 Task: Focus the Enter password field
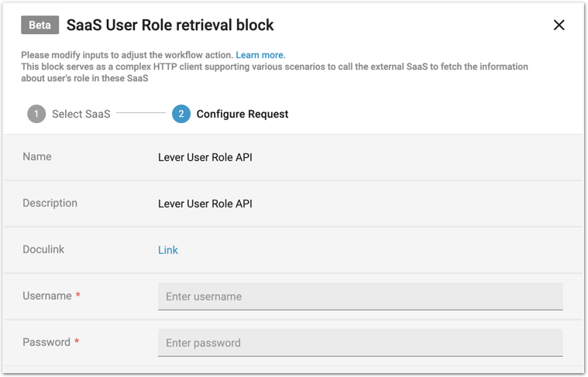360,343
